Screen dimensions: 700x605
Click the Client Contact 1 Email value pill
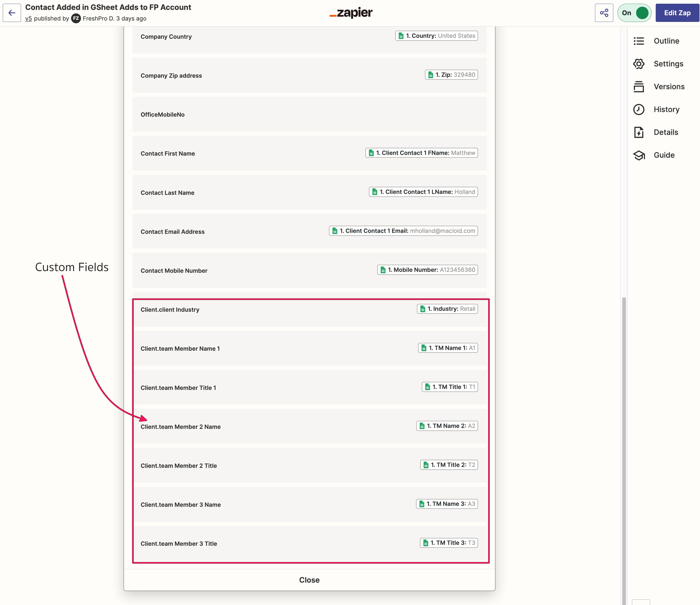pyautogui.click(x=403, y=231)
